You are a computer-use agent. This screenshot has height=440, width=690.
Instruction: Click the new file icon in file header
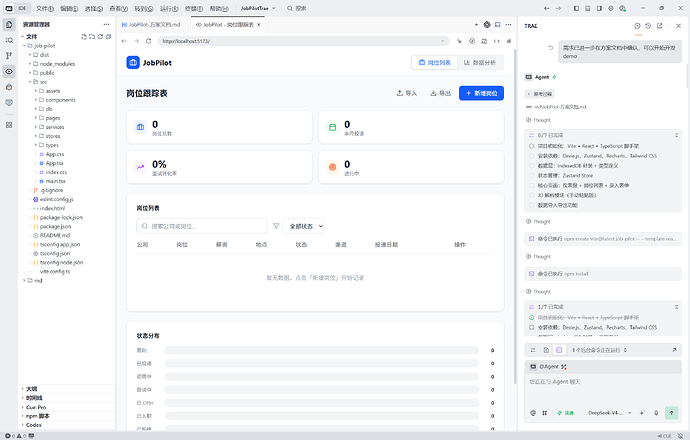pos(84,37)
